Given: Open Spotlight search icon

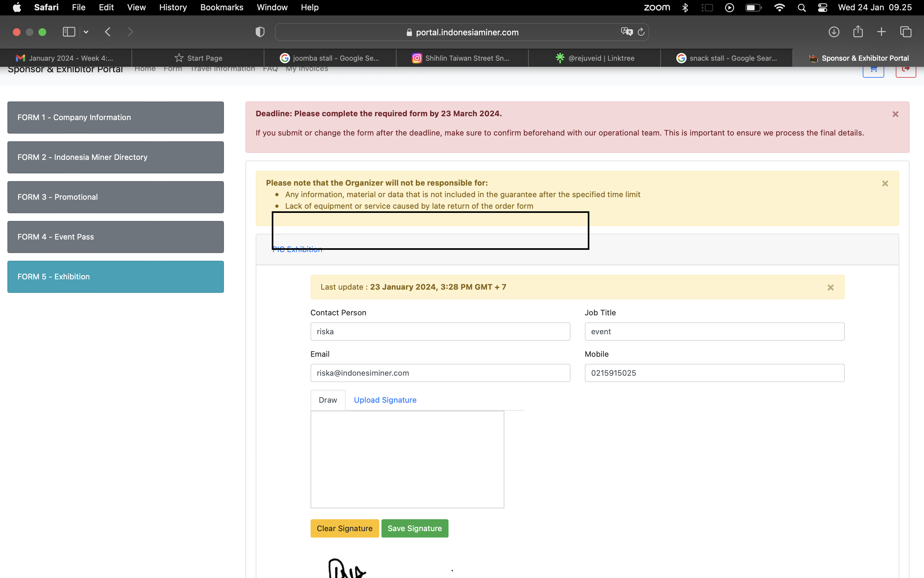Looking at the screenshot, I should point(801,8).
